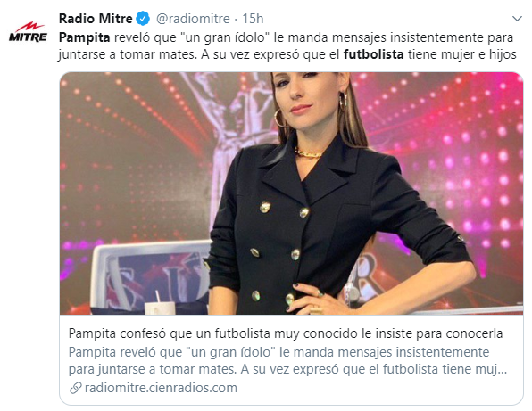Click the bold Pampita keyword in tweet
Image resolution: width=532 pixels, height=411 pixels.
[85, 37]
